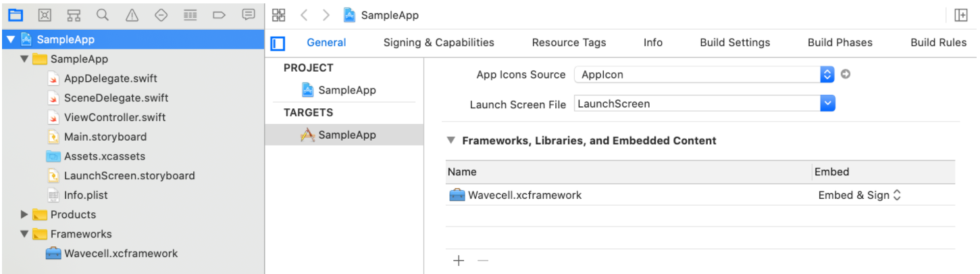Select SceneDelegate.swift file
Viewport: 980px width, 274px height.
pyautogui.click(x=108, y=98)
